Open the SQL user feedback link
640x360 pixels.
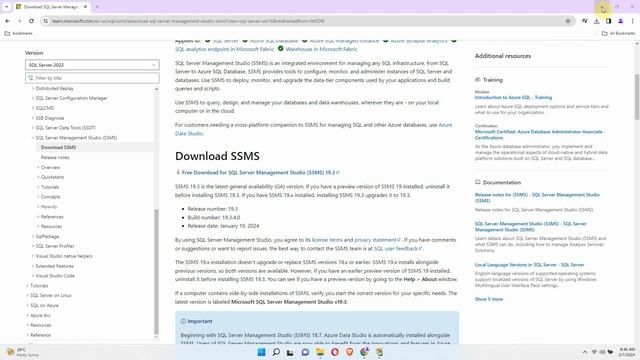(x=398, y=249)
